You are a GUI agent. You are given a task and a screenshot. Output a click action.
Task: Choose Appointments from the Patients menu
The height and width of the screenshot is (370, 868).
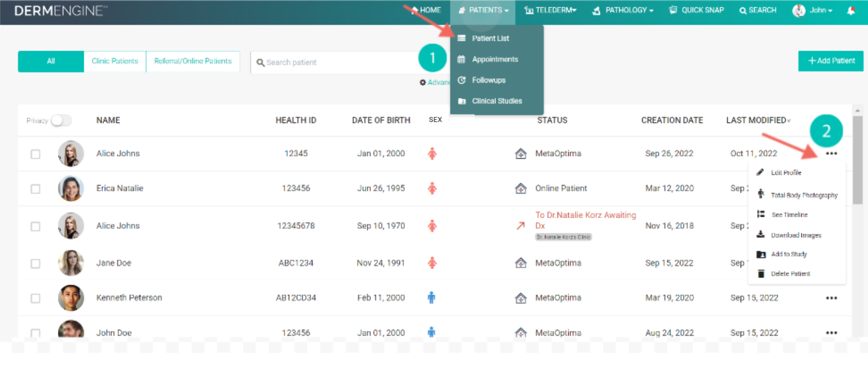(x=495, y=59)
